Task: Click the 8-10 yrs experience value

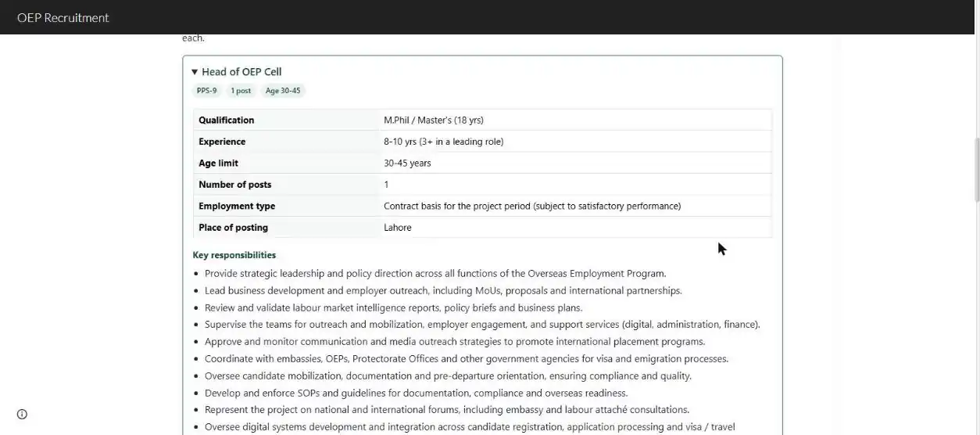Action: 443,142
